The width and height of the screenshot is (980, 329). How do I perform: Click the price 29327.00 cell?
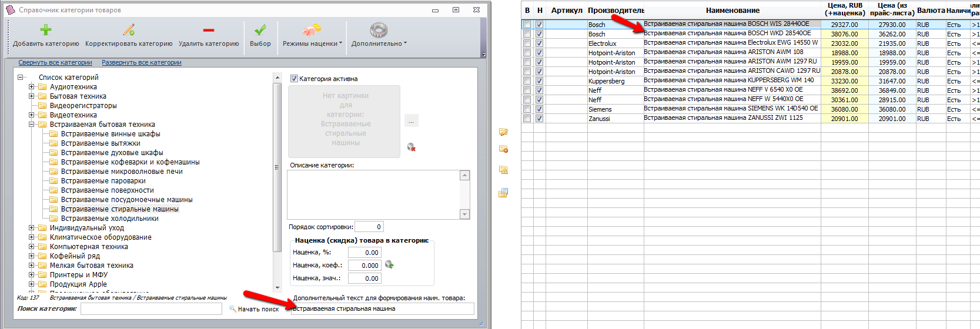click(845, 25)
